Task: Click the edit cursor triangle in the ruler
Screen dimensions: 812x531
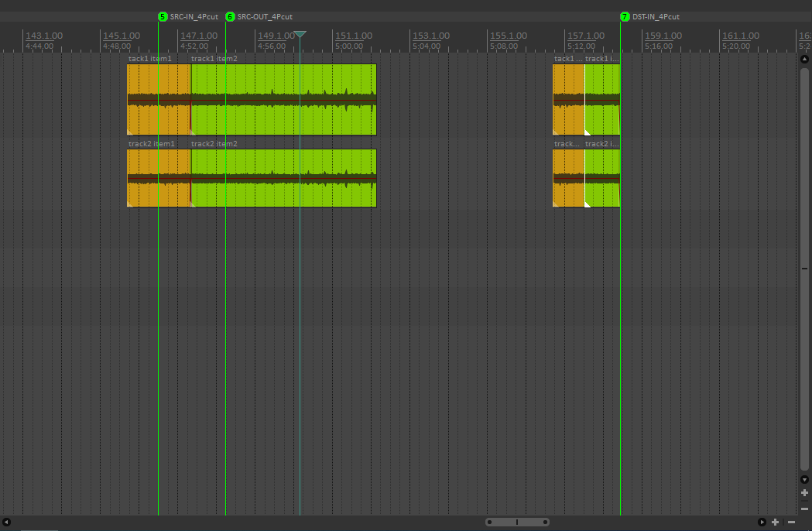Action: [300, 35]
